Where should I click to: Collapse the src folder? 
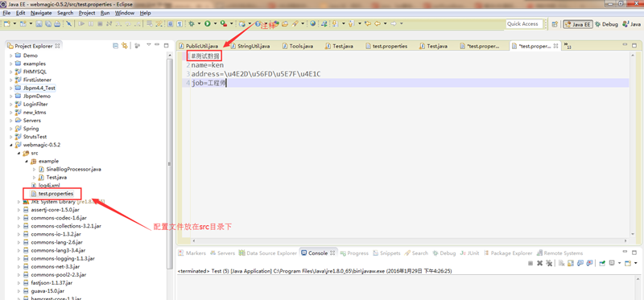click(19, 153)
